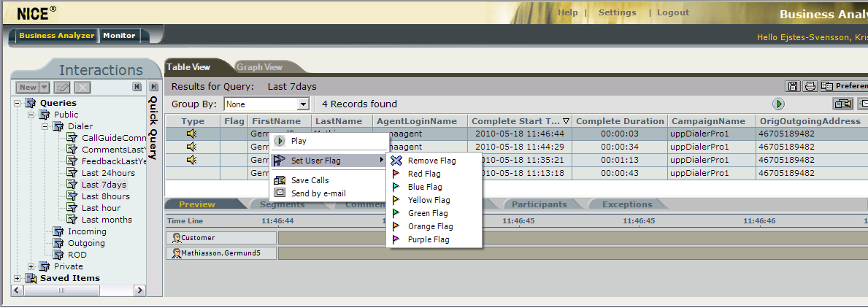
Task: Switch to the Graph View tab
Action: pyautogui.click(x=259, y=67)
